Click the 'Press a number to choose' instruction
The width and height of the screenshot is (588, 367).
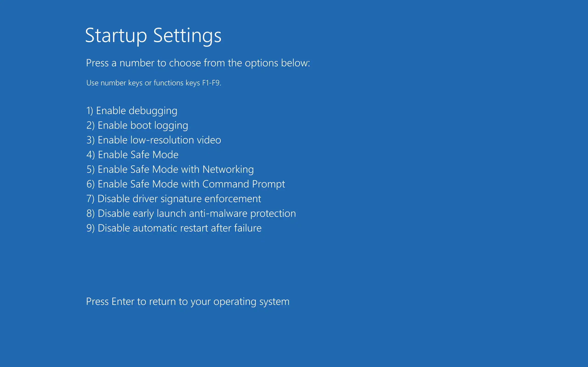click(198, 63)
